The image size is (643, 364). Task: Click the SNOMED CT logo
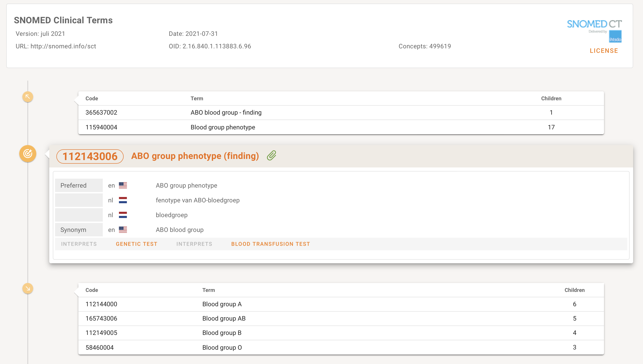pos(594,24)
